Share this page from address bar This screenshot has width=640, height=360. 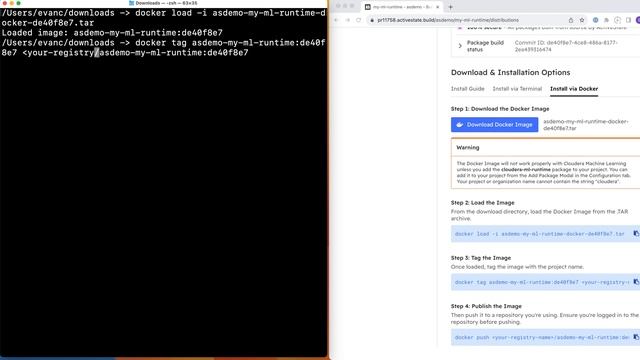tap(571, 20)
